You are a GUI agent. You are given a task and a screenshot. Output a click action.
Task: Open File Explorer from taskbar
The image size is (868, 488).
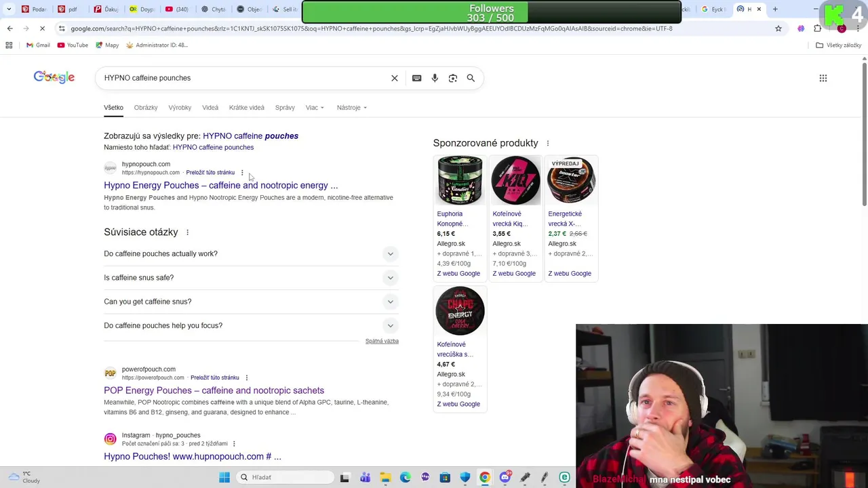click(x=385, y=477)
